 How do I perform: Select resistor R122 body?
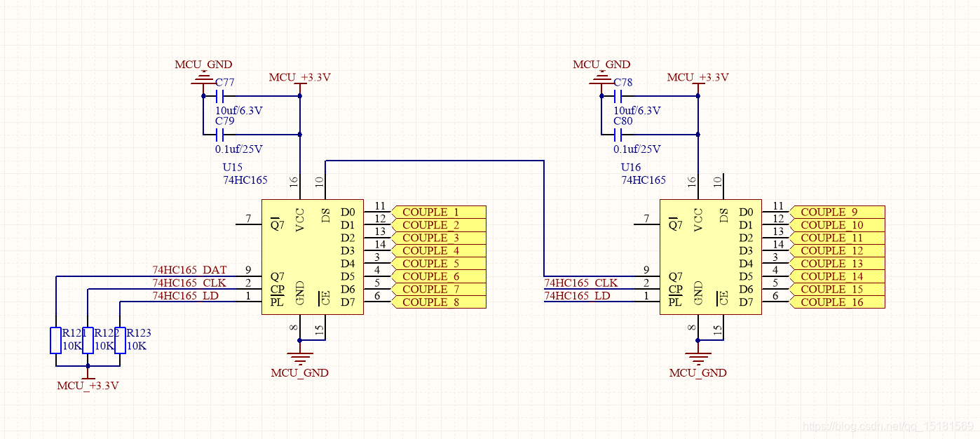(88, 340)
